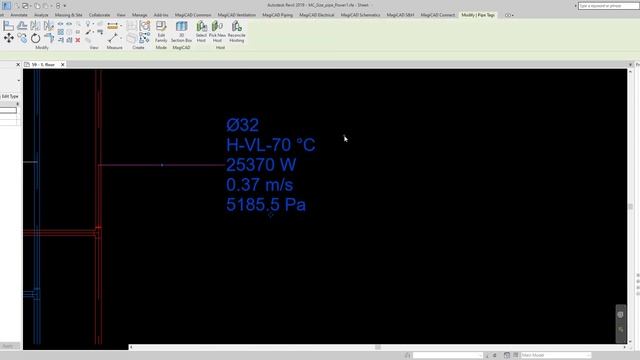Select the Trim/Extend tool in Modify panel
The image size is (640, 360).
click(x=49, y=38)
